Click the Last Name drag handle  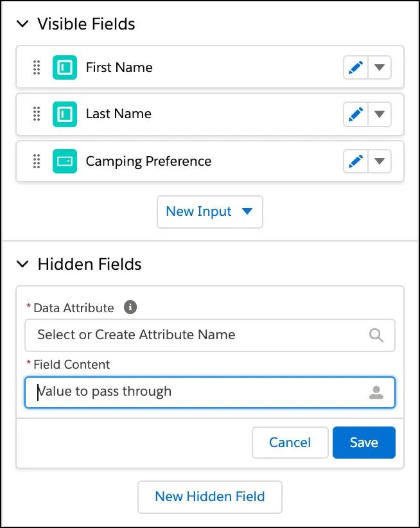coord(37,114)
